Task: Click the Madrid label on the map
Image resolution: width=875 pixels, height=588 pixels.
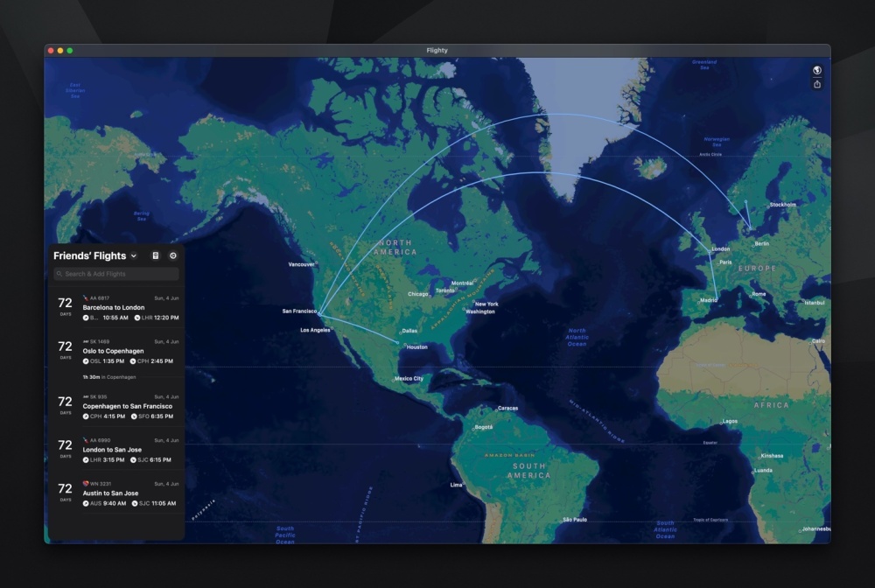Action: point(708,300)
